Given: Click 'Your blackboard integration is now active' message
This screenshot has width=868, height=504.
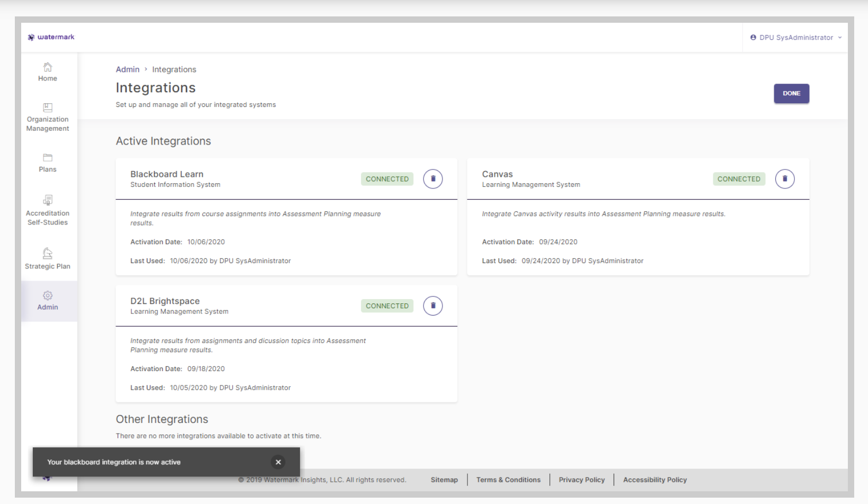Looking at the screenshot, I should point(114,462).
